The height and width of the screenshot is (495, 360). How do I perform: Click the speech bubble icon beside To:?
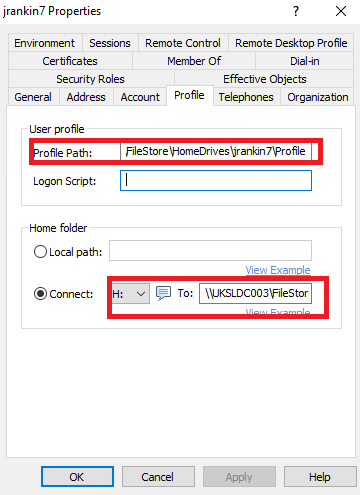point(163,293)
